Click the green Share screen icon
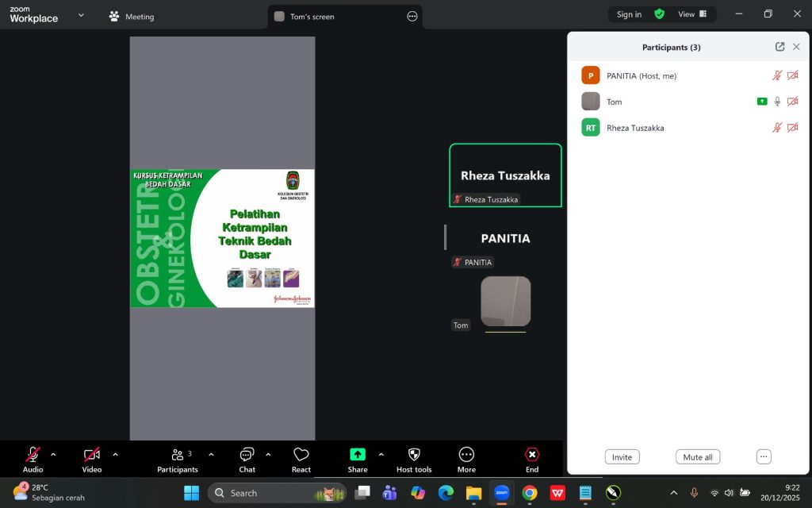 pyautogui.click(x=358, y=455)
